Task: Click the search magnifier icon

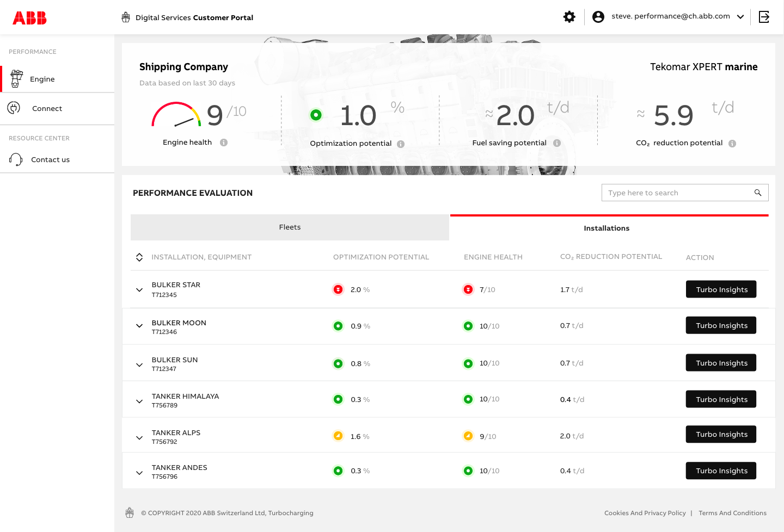Action: click(757, 193)
